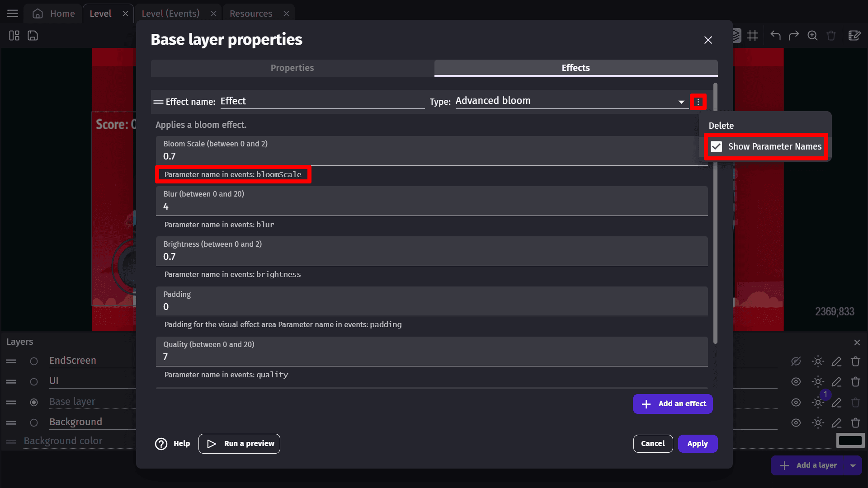Screen dimensions: 868x488
Task: Open the effect three-dot options menu
Action: [x=698, y=102]
